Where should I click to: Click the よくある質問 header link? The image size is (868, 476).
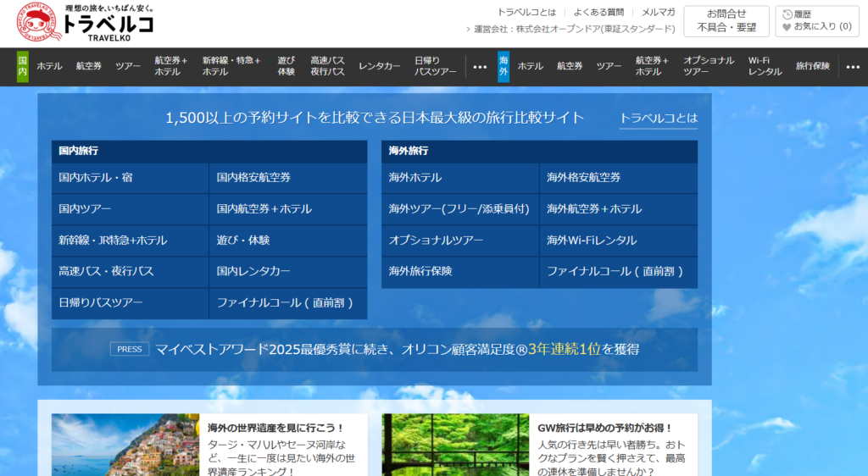click(x=598, y=12)
